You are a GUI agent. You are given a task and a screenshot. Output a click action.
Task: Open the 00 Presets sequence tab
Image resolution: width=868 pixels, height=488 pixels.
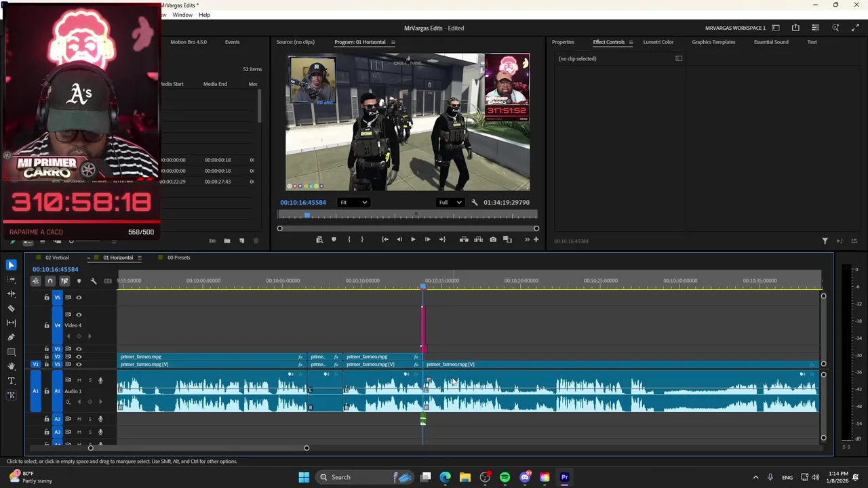[x=178, y=258]
